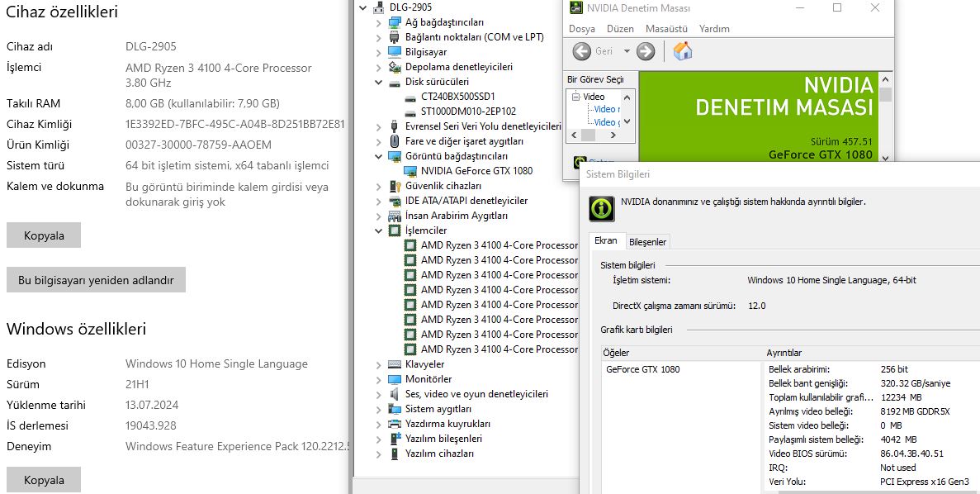This screenshot has height=494, width=980.
Task: Open the Yardım menu
Action: 714,29
